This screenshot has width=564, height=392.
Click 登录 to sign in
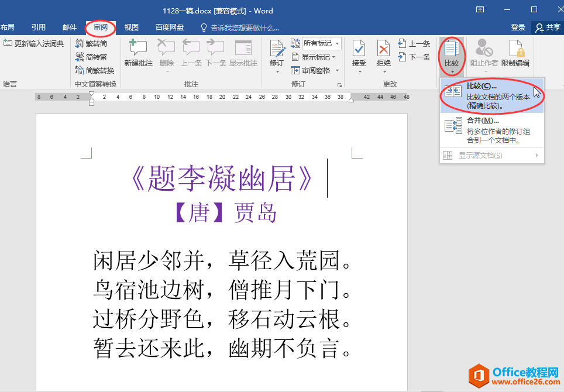(x=518, y=27)
